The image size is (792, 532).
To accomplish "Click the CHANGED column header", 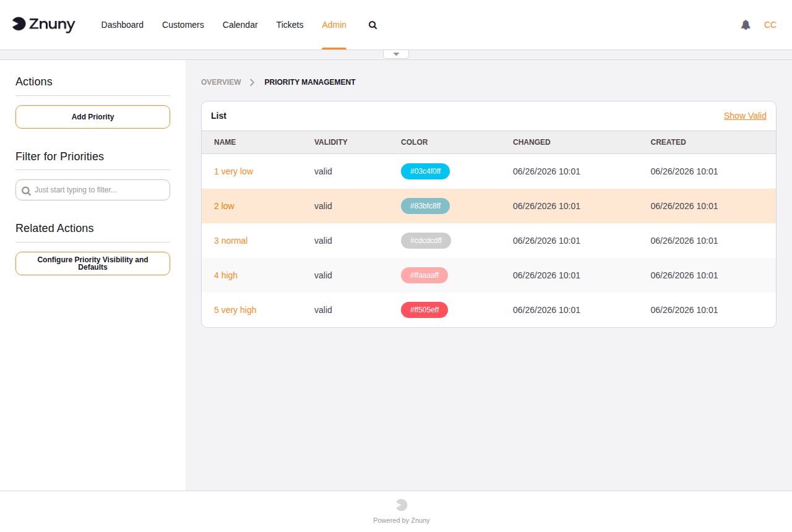I will click(532, 142).
